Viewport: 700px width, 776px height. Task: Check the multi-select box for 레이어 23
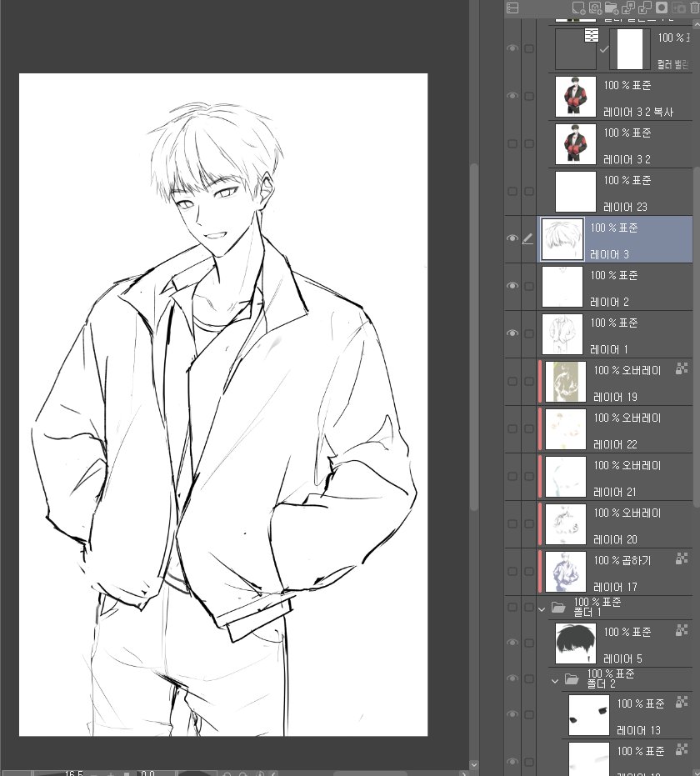click(529, 191)
